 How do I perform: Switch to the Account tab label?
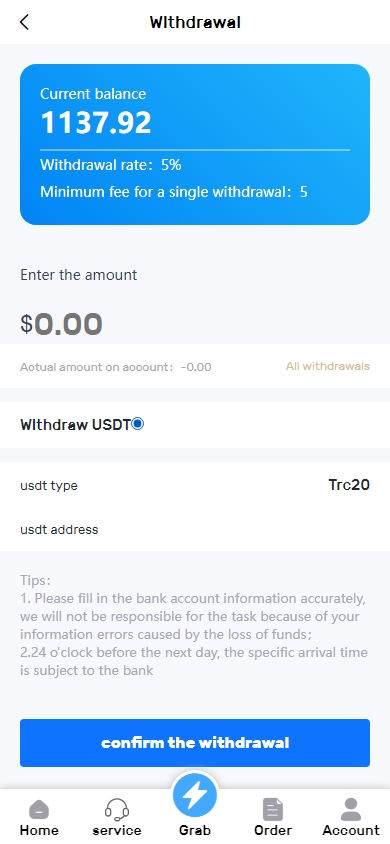coord(351,831)
